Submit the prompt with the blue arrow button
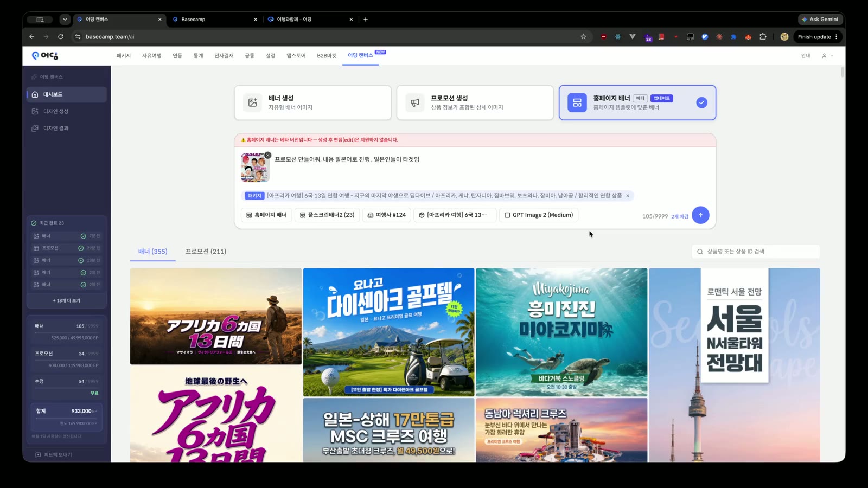The width and height of the screenshot is (868, 488). 700,215
